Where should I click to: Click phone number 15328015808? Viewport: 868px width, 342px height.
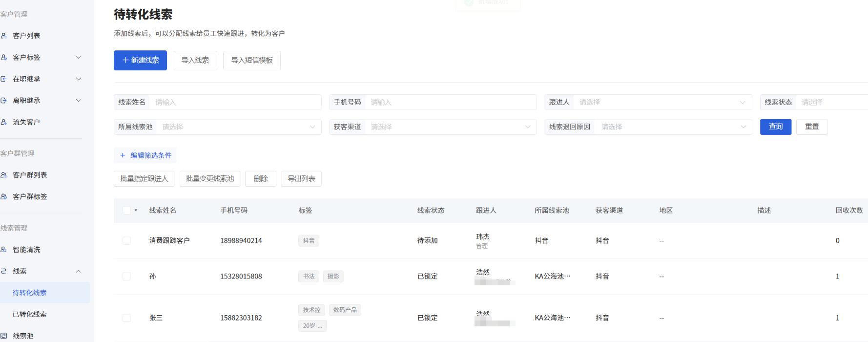241,277
